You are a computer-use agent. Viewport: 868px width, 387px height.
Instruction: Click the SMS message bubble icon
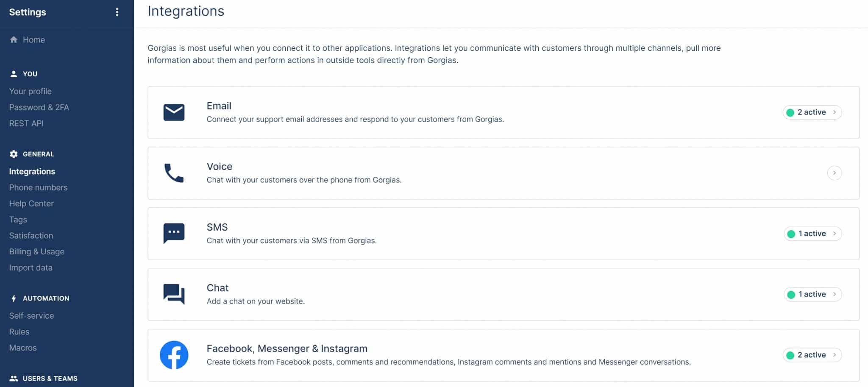point(174,234)
